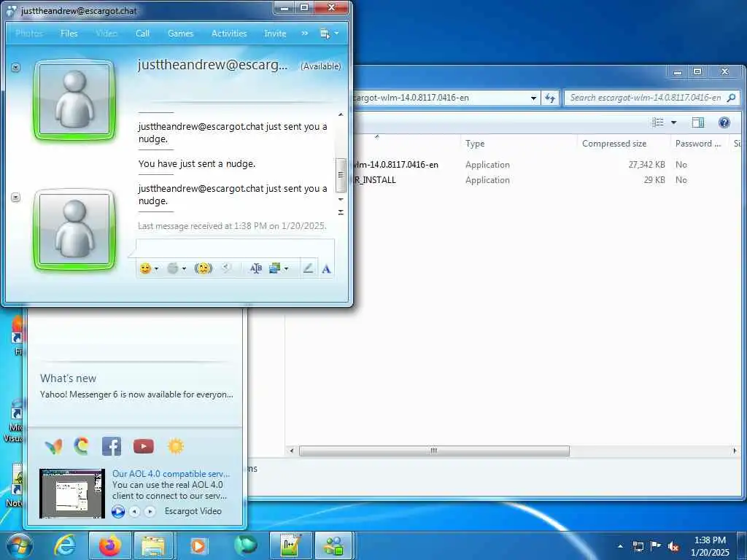Switch to Firefox on taskbar
747x560 pixels.
[109, 545]
